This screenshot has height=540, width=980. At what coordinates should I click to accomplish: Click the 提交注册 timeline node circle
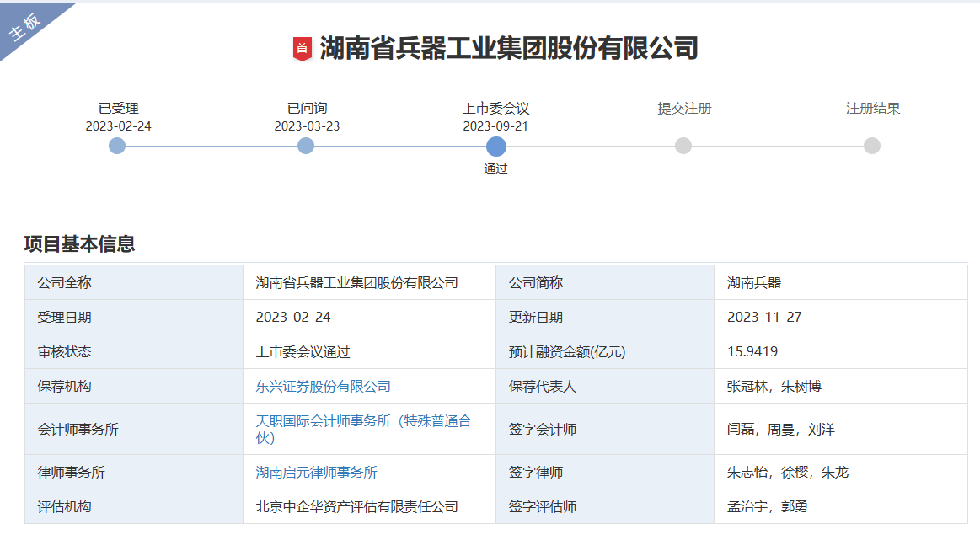(683, 146)
